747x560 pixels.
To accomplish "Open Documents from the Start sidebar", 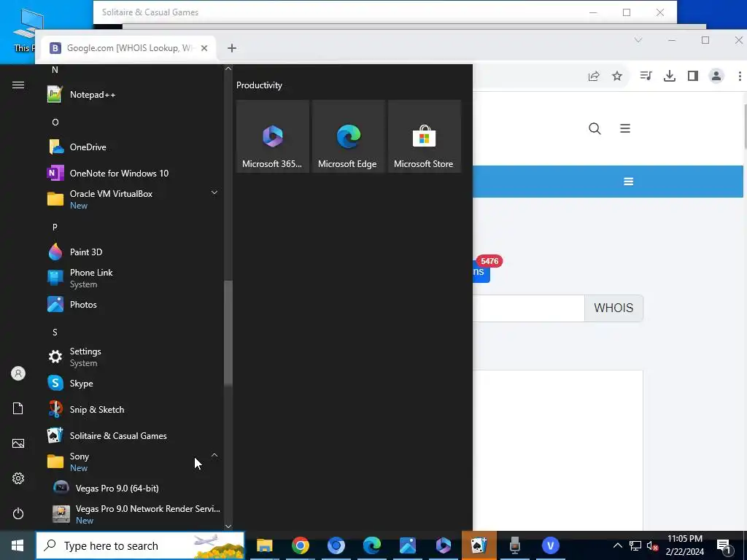I will pos(18,408).
